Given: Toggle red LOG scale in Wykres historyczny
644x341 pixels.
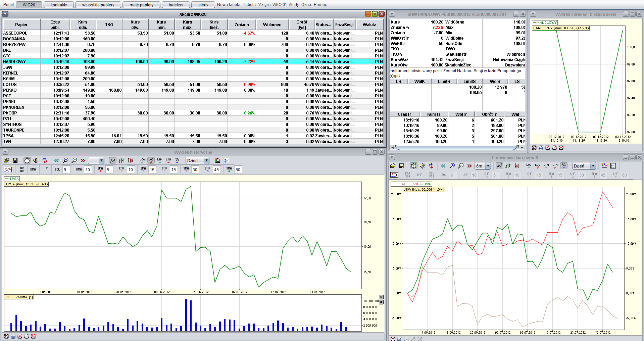Looking at the screenshot, I should click(x=151, y=161).
